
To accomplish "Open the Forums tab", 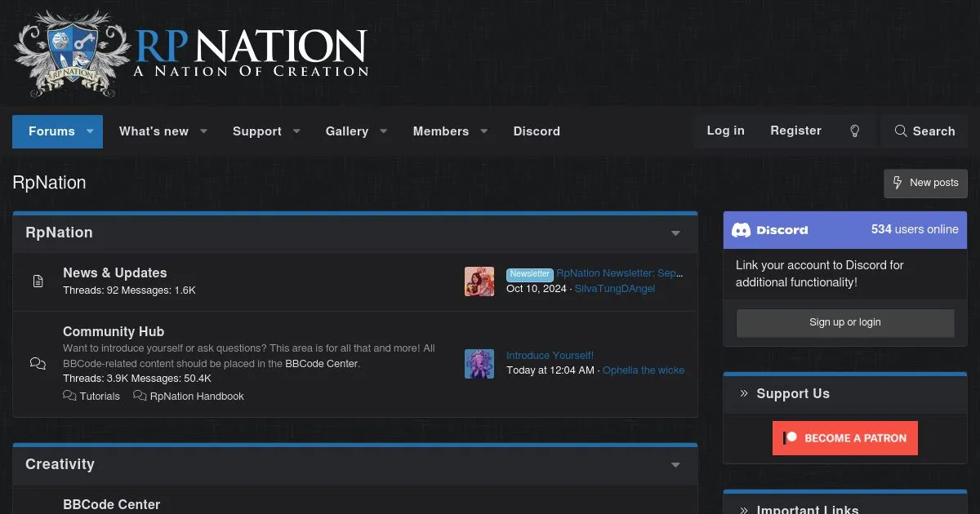I will (51, 131).
